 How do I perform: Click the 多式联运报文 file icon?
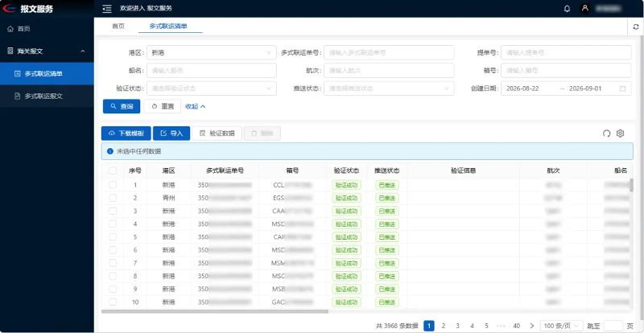17,96
